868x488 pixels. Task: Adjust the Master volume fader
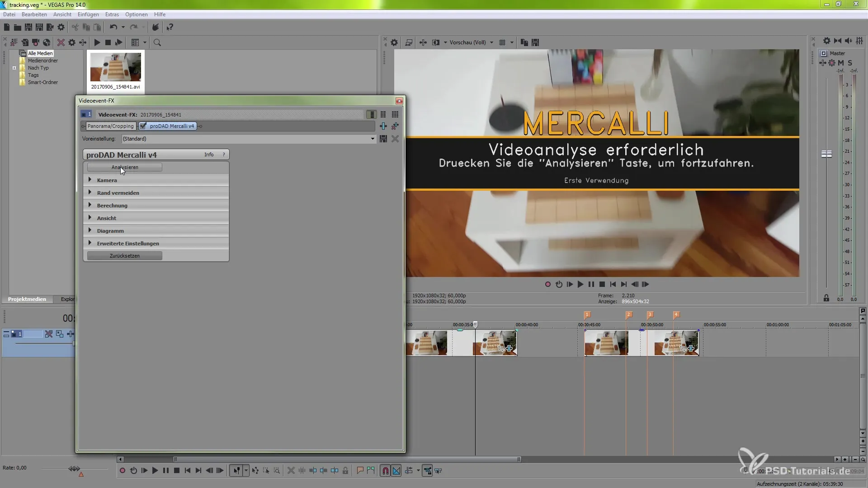pyautogui.click(x=826, y=154)
